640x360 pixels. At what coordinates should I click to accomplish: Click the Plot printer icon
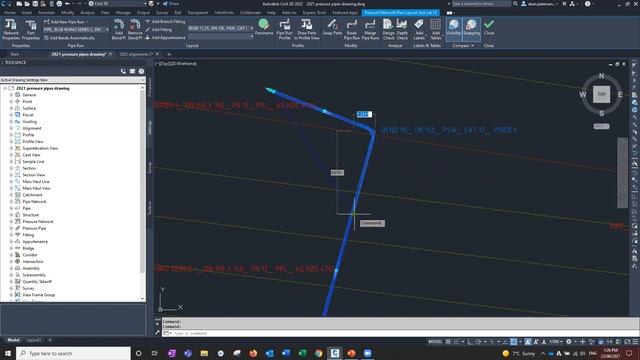coord(60,4)
